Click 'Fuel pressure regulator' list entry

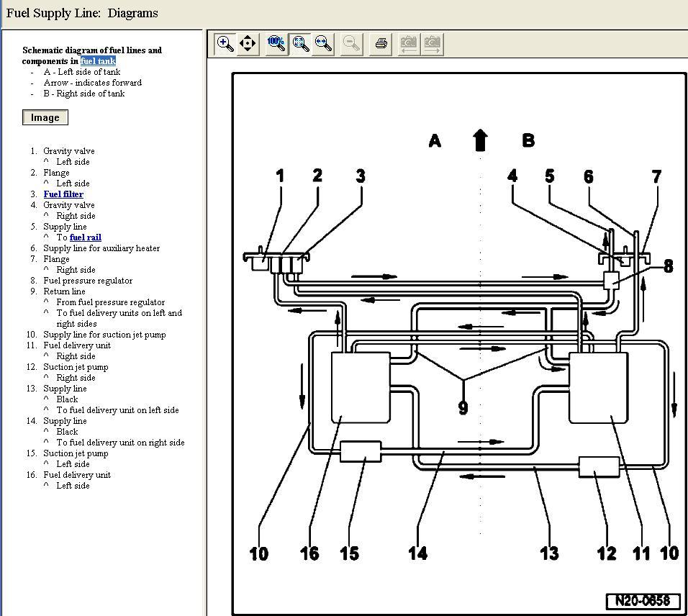(x=88, y=281)
